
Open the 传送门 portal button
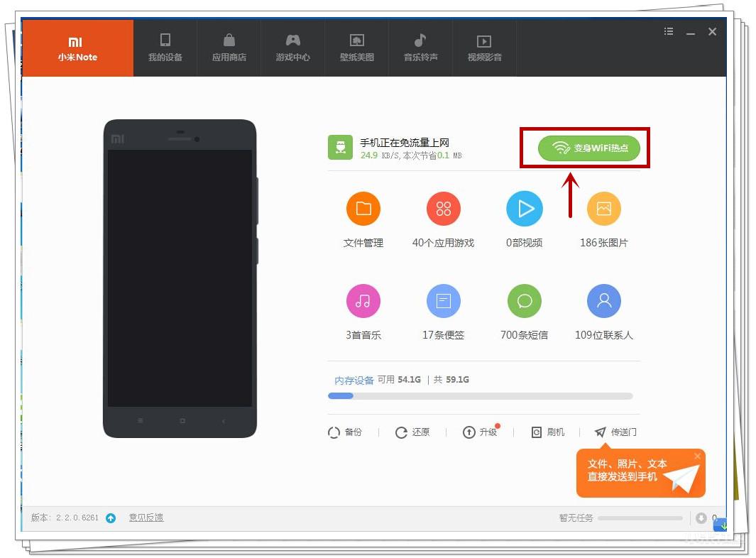615,432
